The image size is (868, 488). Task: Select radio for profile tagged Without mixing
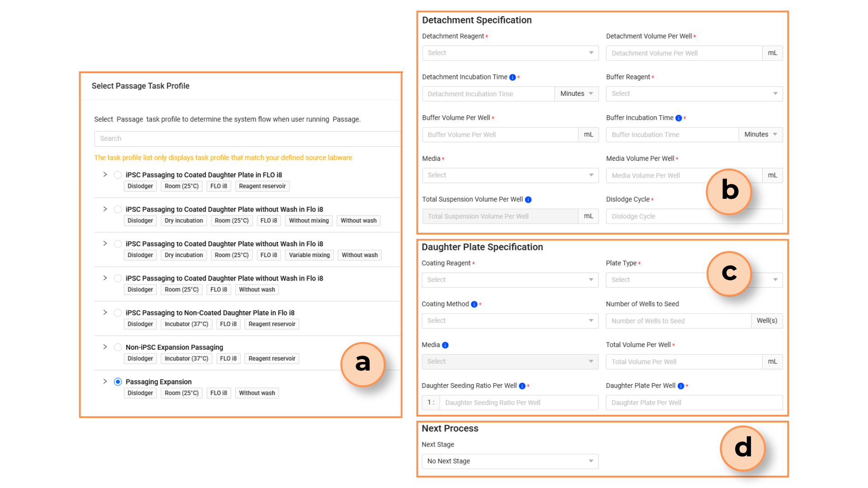[x=118, y=209]
